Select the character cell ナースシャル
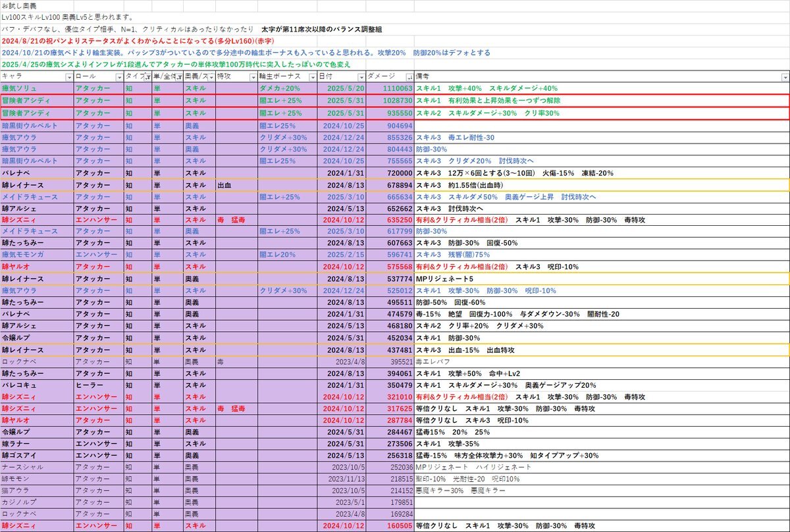This screenshot has height=532, width=790. (36, 467)
